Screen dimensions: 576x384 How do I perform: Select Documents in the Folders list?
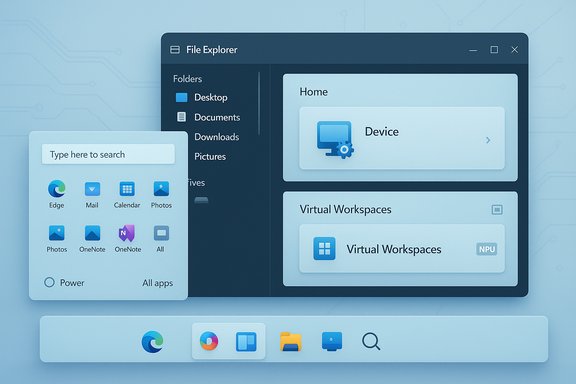(x=217, y=117)
